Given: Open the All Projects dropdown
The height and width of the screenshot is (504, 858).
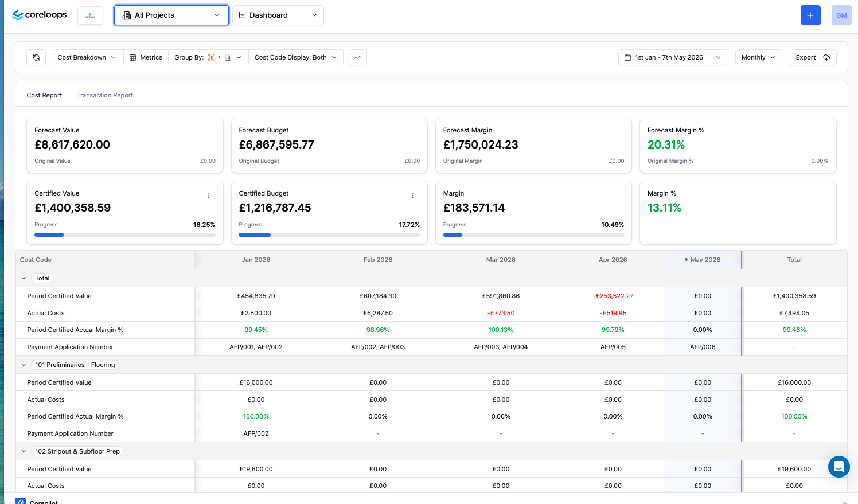Looking at the screenshot, I should coord(171,15).
